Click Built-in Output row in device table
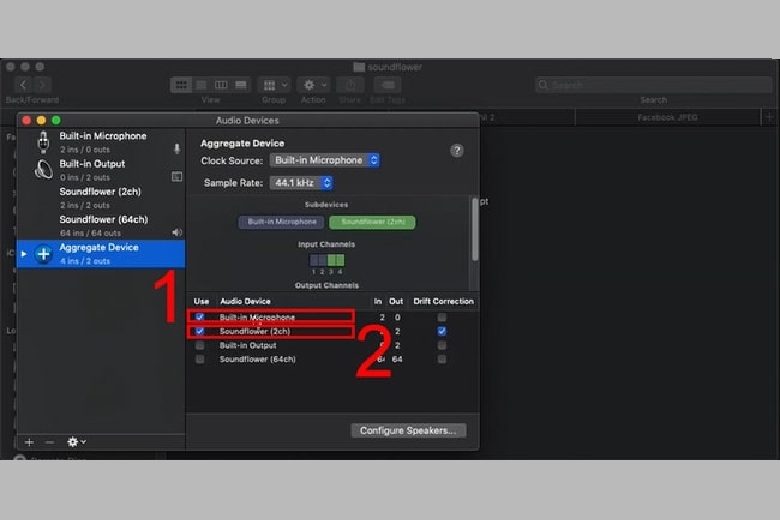 [x=332, y=345]
